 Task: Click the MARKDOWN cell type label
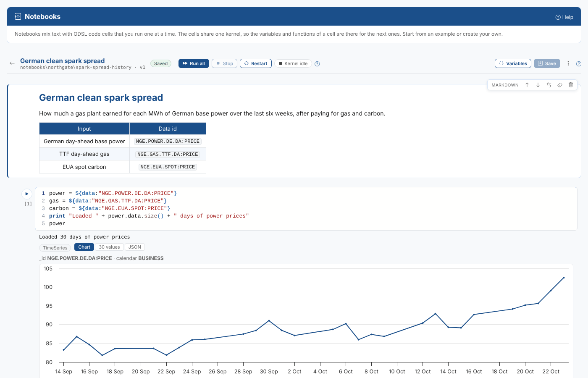[x=505, y=85]
